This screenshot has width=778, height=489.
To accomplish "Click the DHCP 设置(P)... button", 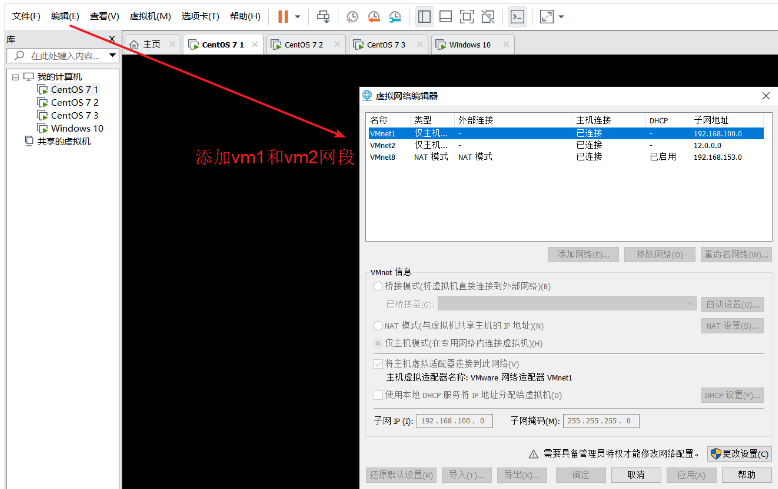I will point(732,395).
